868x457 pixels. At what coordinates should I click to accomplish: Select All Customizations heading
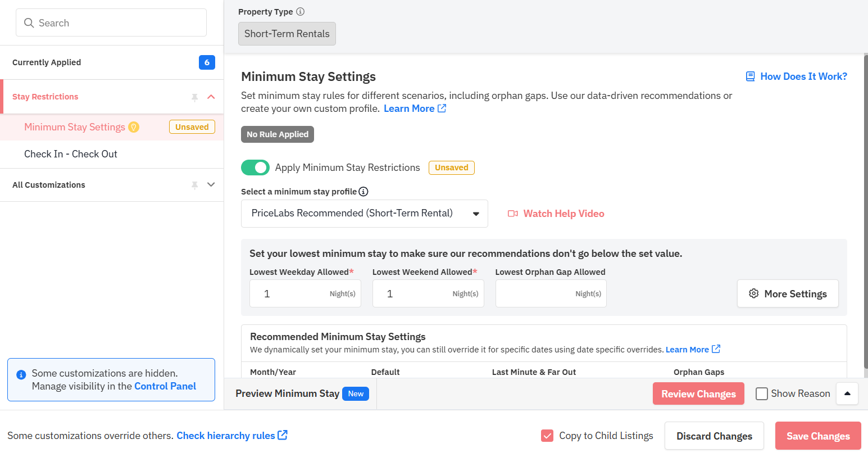pos(49,185)
